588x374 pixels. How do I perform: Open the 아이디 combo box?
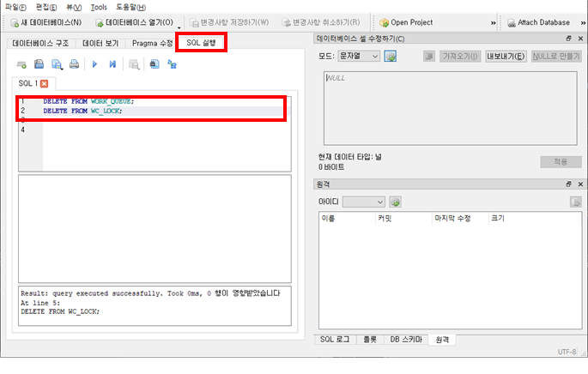[364, 202]
